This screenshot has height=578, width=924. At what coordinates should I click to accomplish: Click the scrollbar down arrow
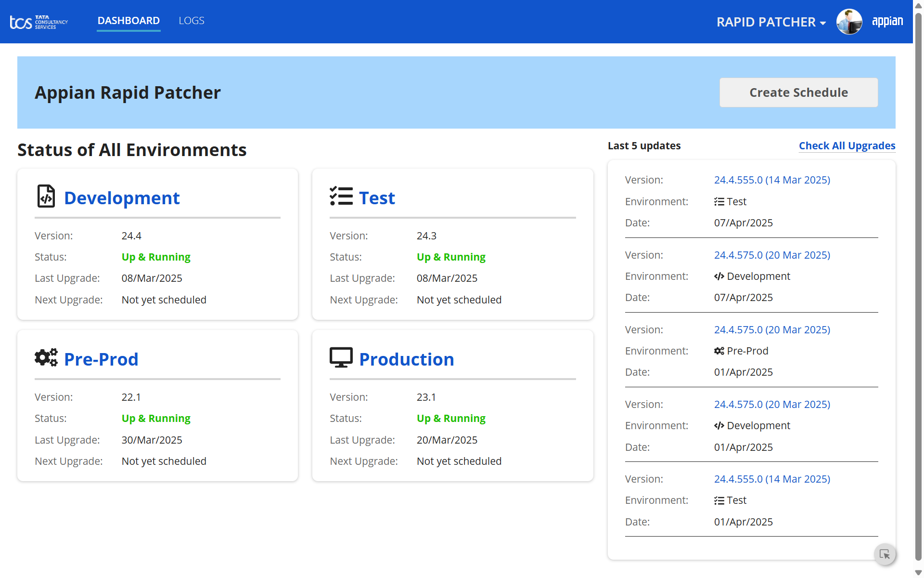click(918, 572)
